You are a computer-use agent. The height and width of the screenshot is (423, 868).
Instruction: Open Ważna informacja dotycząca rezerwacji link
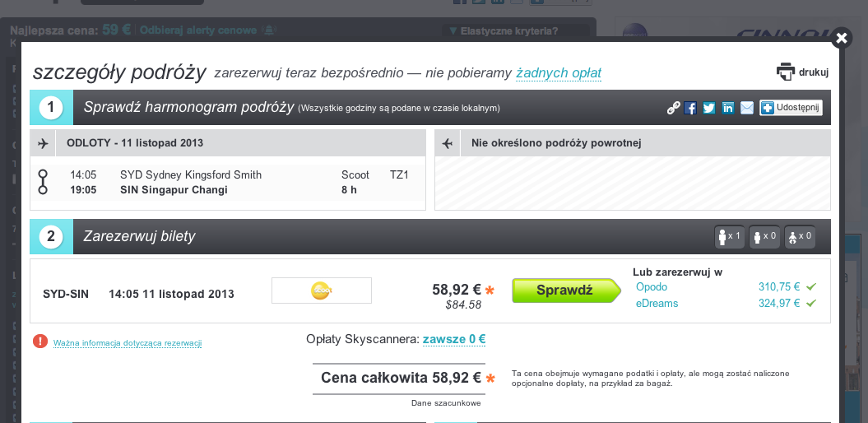[x=128, y=343]
